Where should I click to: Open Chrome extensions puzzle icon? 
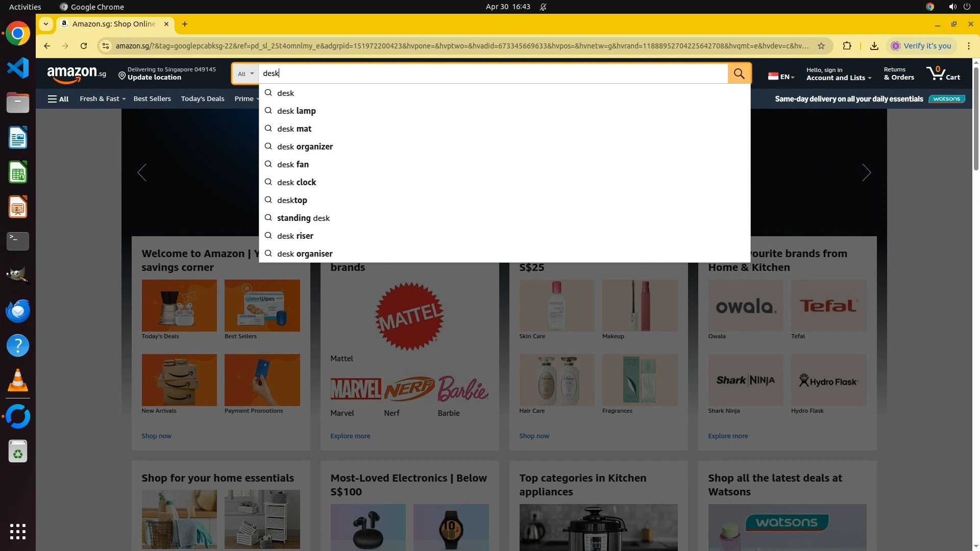pyautogui.click(x=847, y=46)
